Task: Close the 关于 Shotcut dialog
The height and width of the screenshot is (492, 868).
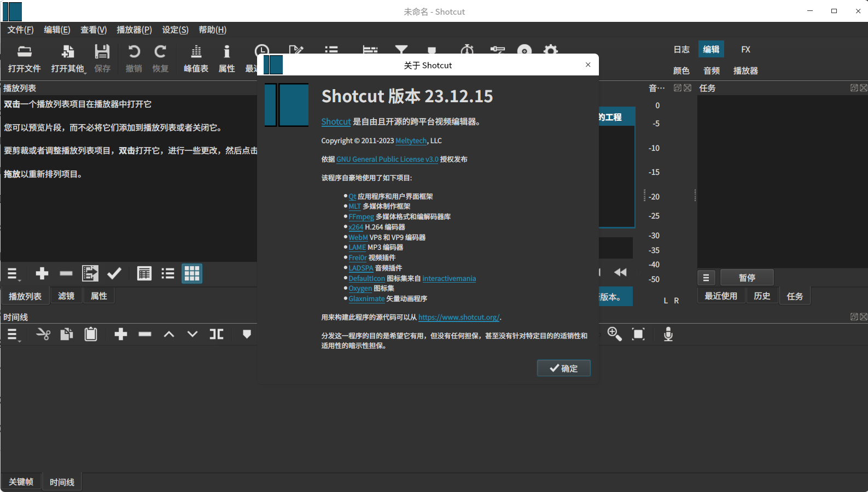Action: click(588, 65)
